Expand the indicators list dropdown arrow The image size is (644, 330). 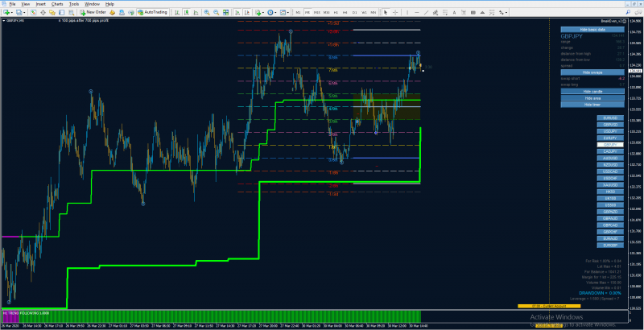263,12
